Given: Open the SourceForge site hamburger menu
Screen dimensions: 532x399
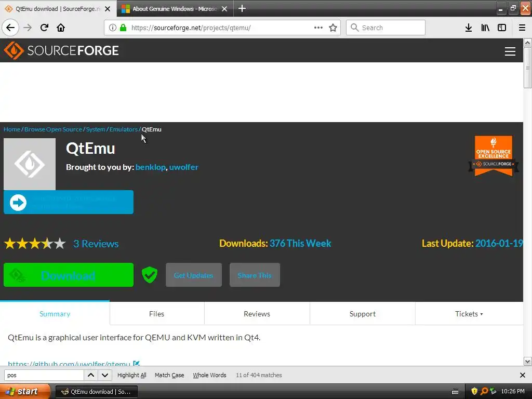Looking at the screenshot, I should tap(510, 51).
